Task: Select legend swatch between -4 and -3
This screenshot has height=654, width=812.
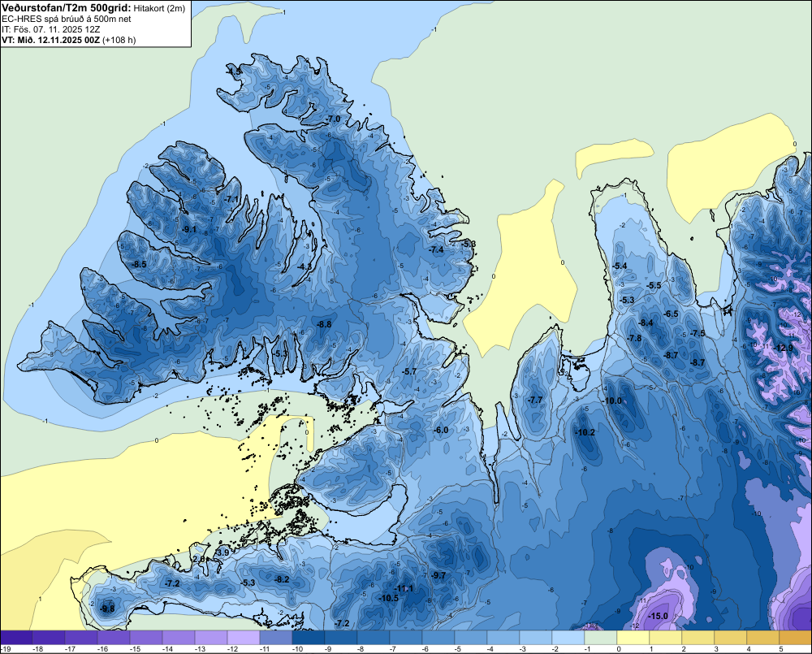Action: [x=503, y=638]
